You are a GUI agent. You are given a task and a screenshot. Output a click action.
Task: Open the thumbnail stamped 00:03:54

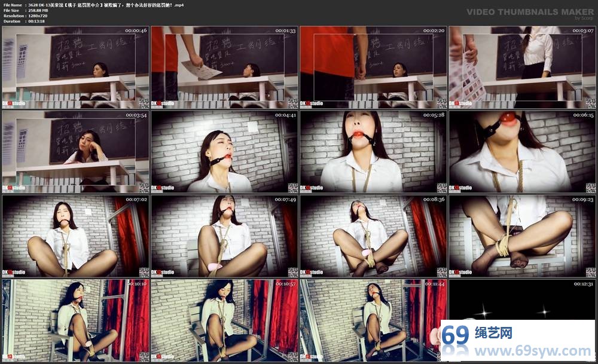click(75, 152)
